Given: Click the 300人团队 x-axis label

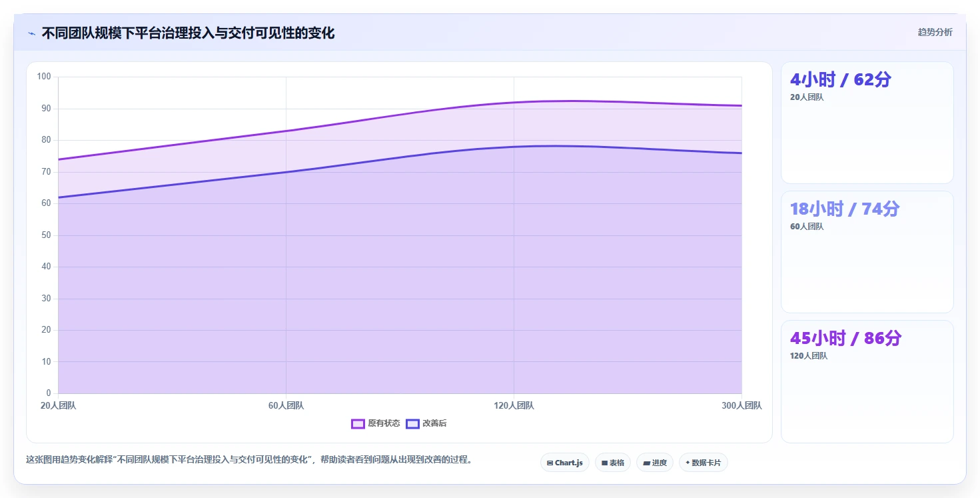Looking at the screenshot, I should 741,405.
